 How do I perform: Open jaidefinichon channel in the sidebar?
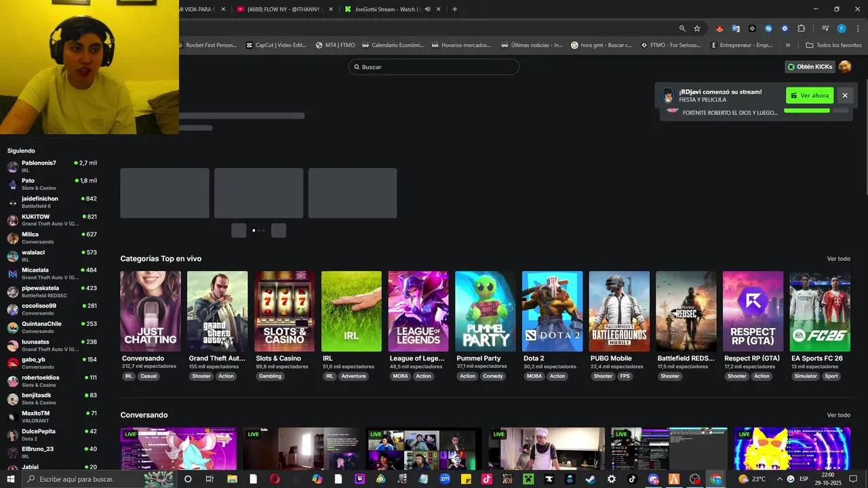(x=52, y=202)
